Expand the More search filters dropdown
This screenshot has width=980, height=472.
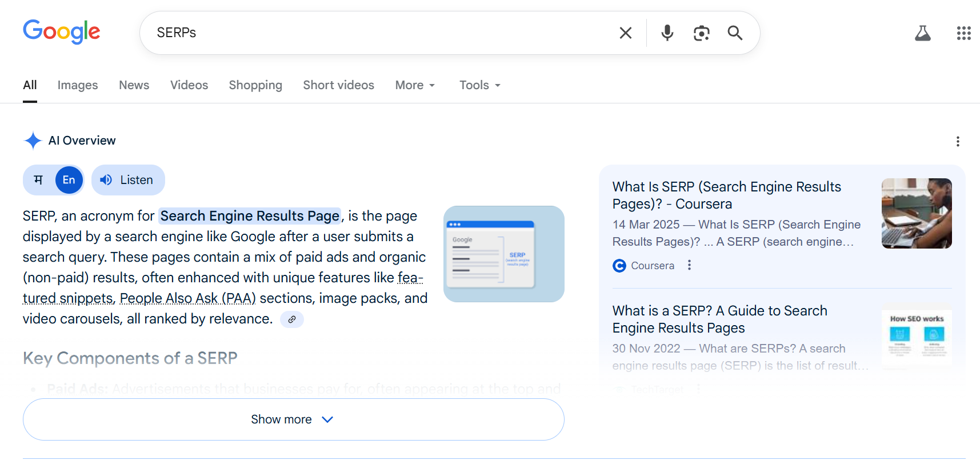(415, 85)
